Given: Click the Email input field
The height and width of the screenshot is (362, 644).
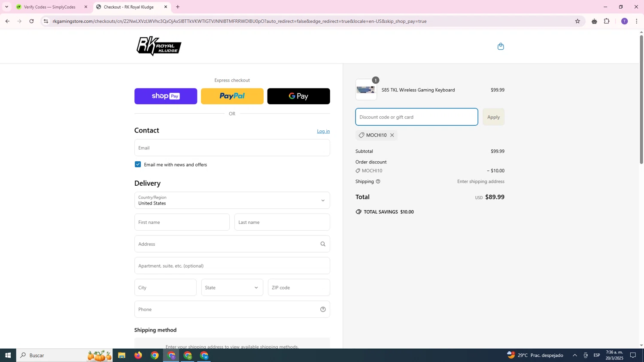Looking at the screenshot, I should [232, 148].
